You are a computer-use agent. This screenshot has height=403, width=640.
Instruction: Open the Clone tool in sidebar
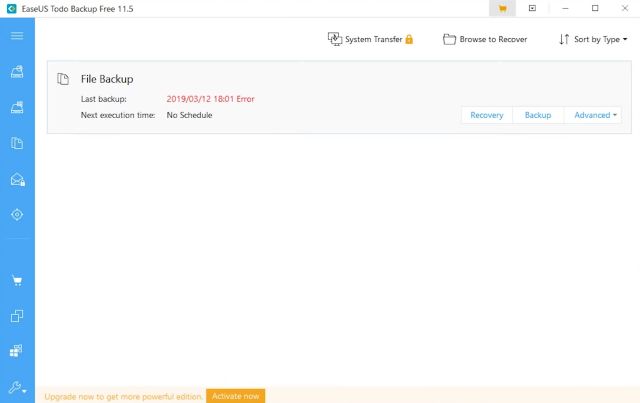[17, 316]
